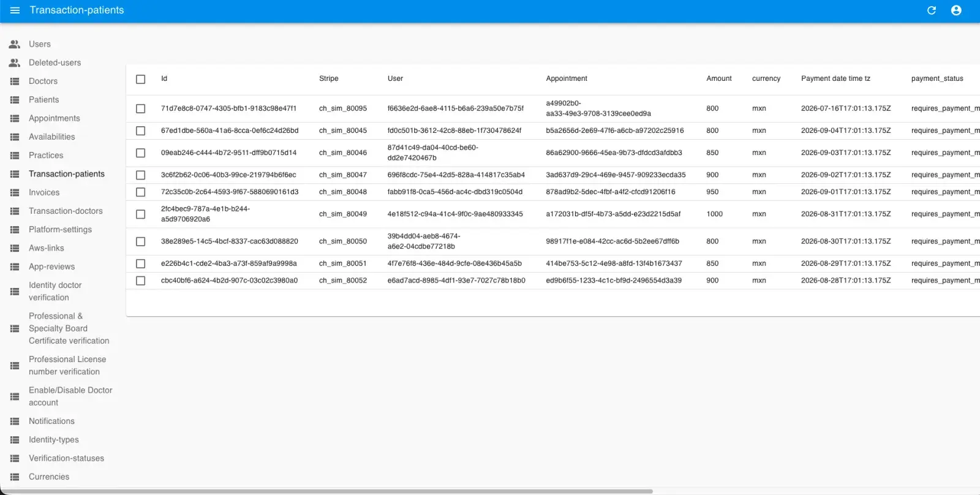This screenshot has height=495, width=980.
Task: Open Identity-types in the sidebar
Action: click(x=54, y=440)
